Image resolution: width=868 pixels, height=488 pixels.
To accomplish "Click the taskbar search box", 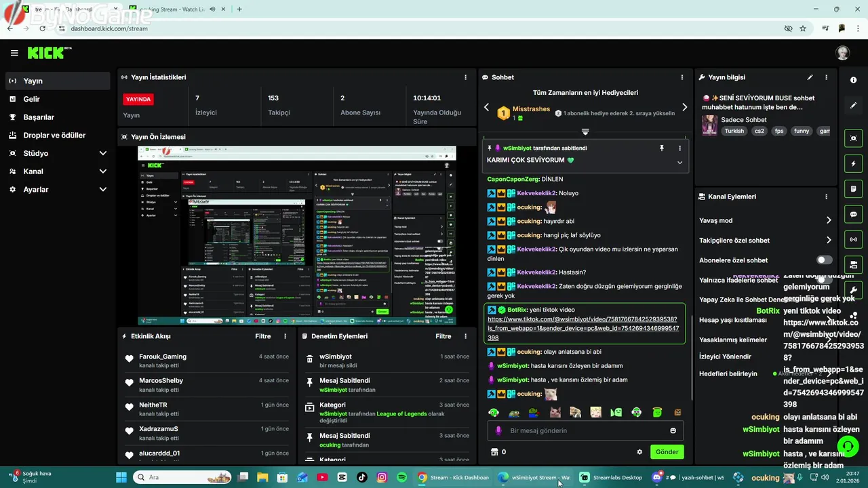I will coord(183,477).
